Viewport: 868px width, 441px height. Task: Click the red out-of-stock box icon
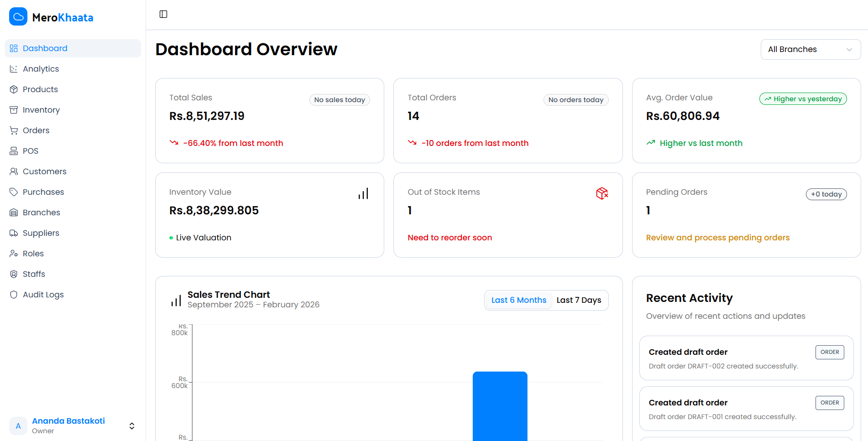[x=602, y=193]
